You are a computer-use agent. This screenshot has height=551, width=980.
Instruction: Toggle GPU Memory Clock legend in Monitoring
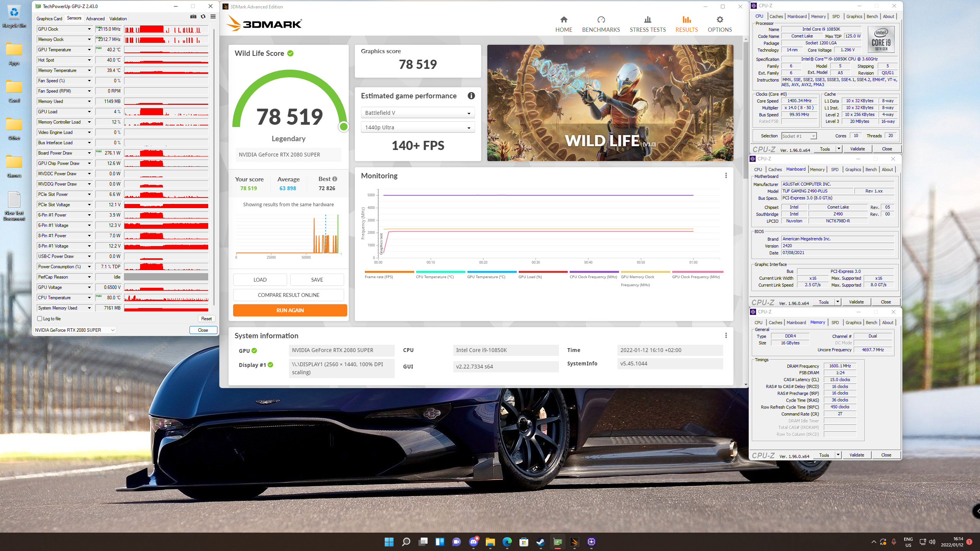(645, 279)
